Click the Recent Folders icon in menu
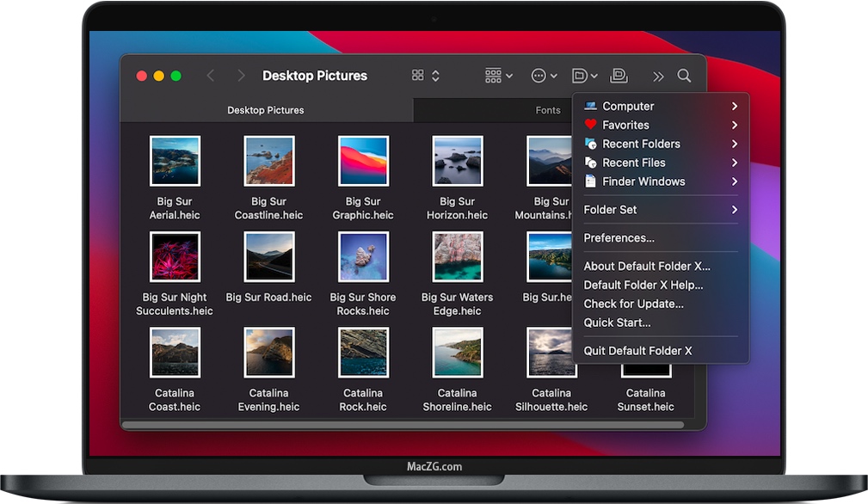 click(x=590, y=144)
